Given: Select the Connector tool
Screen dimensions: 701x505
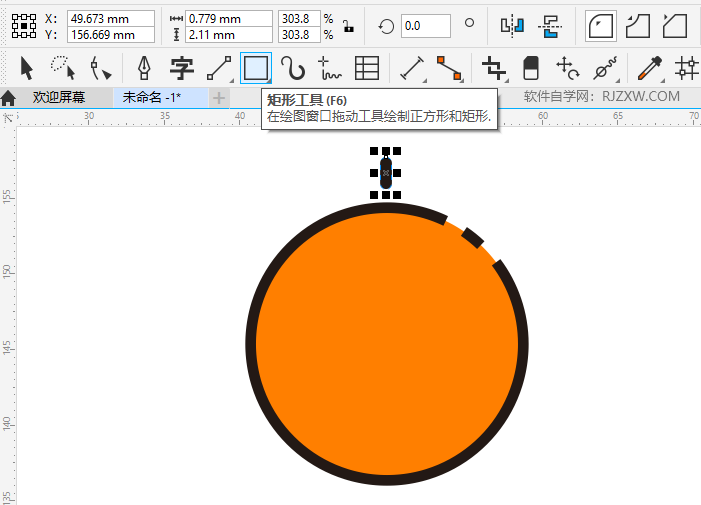Looking at the screenshot, I should click(x=449, y=68).
